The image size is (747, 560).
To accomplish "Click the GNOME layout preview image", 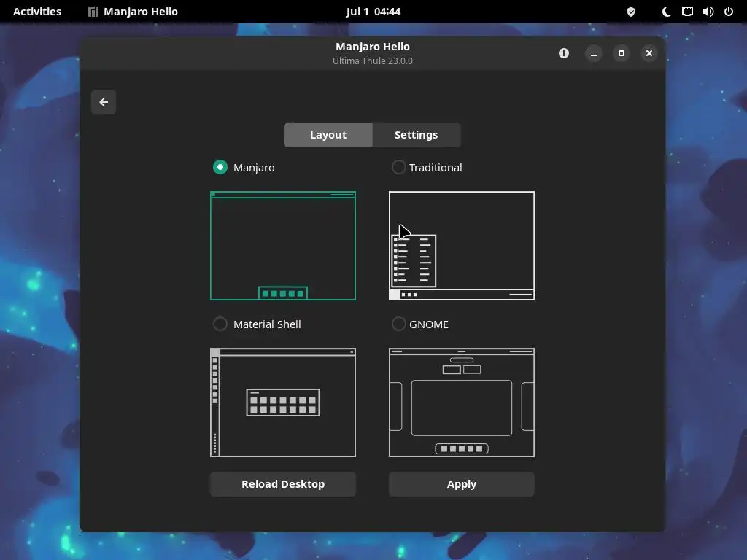I will pos(462,402).
